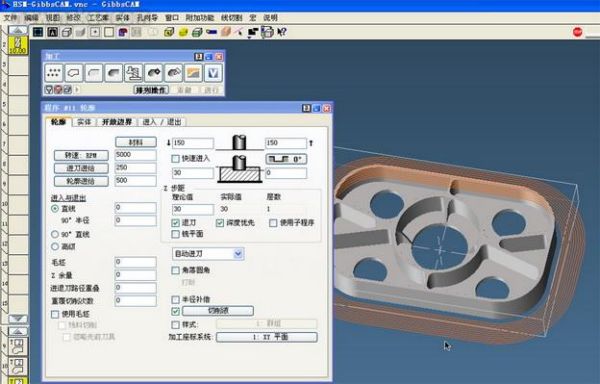Click the wireframe cube icon in top toolbar
The width and height of the screenshot is (600, 384).
point(67,32)
